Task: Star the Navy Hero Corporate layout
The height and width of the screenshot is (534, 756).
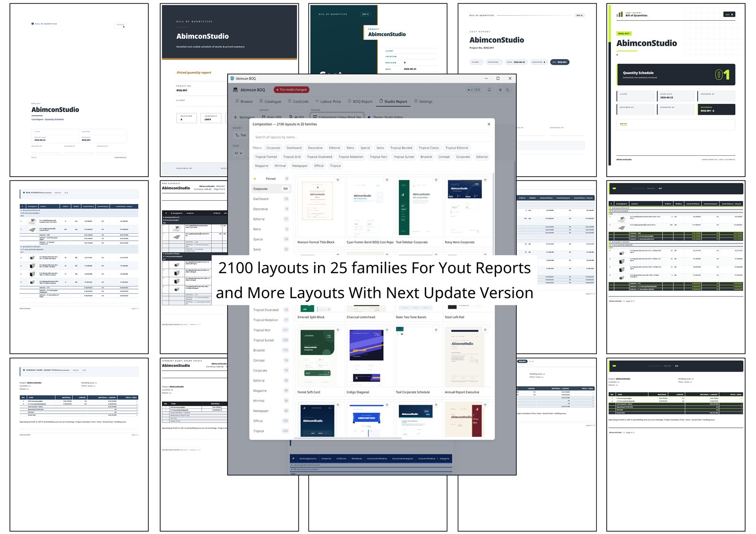Action: click(485, 180)
